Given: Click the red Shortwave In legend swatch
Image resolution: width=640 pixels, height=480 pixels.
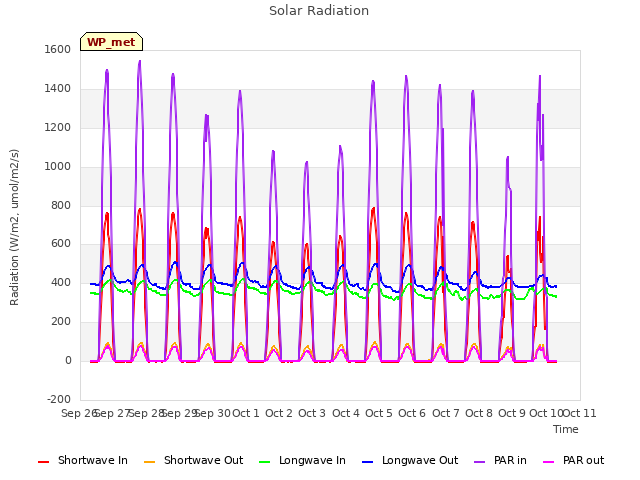Looking at the screenshot, I should tap(43, 462).
